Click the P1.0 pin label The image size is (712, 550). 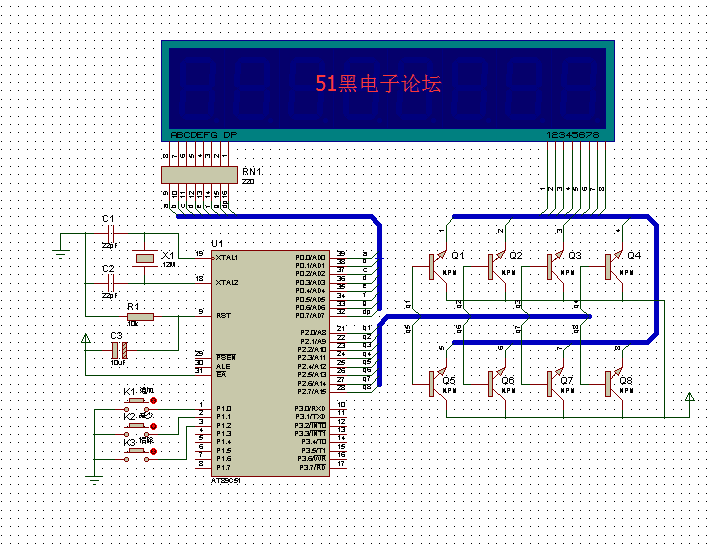(223, 409)
